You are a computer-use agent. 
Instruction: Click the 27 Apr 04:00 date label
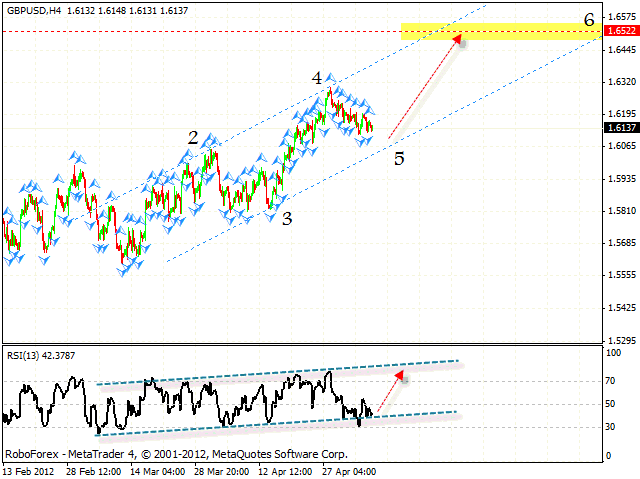pyautogui.click(x=349, y=470)
